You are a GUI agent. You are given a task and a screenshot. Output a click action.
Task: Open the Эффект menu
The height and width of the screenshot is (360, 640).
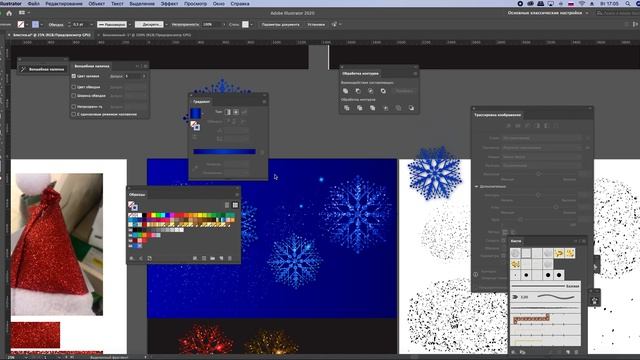click(169, 4)
